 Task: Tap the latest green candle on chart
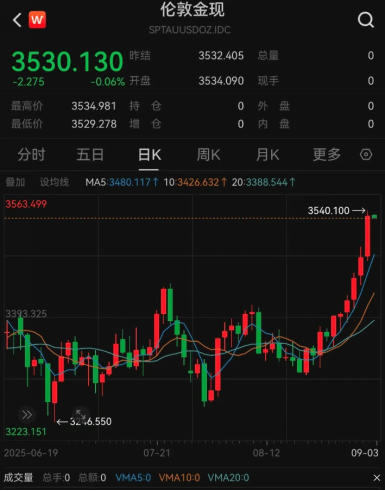click(x=374, y=217)
